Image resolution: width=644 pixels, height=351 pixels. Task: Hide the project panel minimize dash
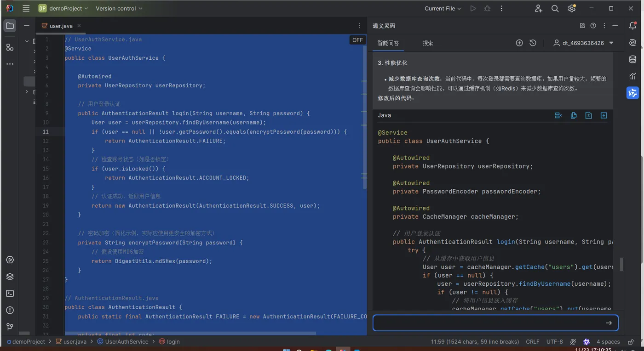(x=27, y=26)
